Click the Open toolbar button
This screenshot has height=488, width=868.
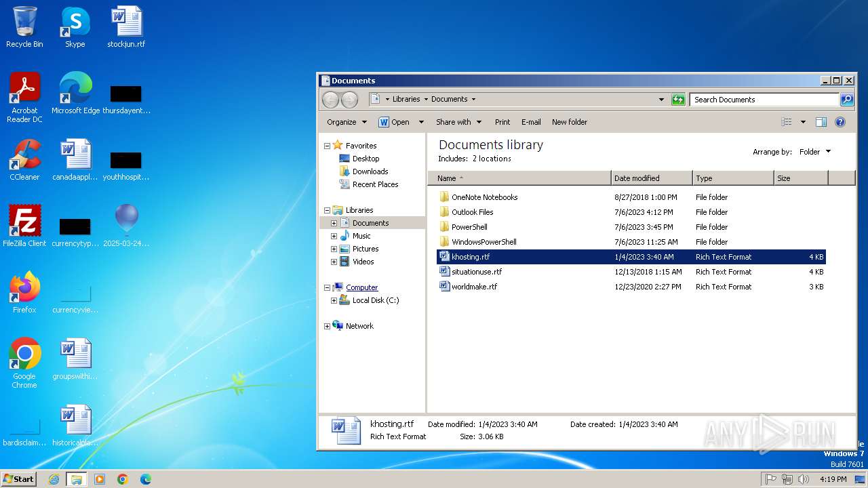(394, 122)
